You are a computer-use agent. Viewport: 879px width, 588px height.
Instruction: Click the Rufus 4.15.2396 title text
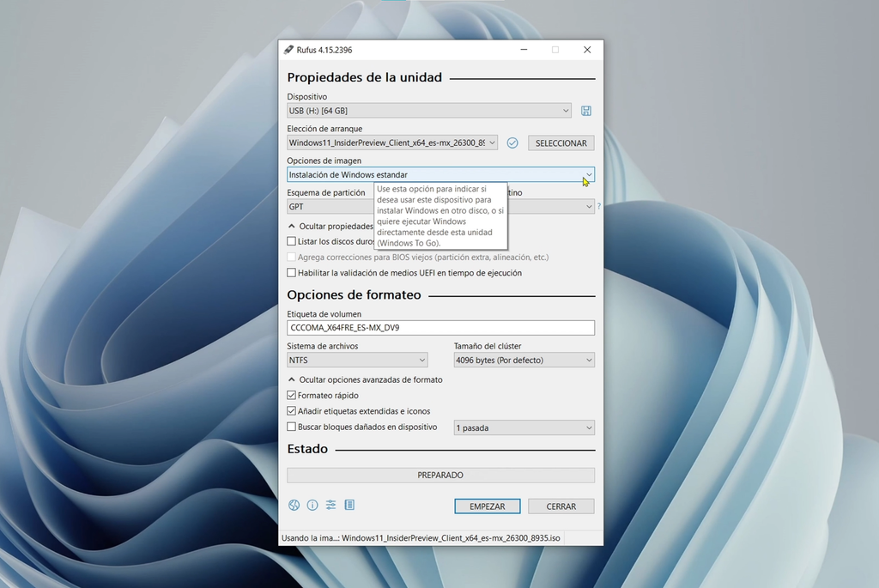(324, 50)
